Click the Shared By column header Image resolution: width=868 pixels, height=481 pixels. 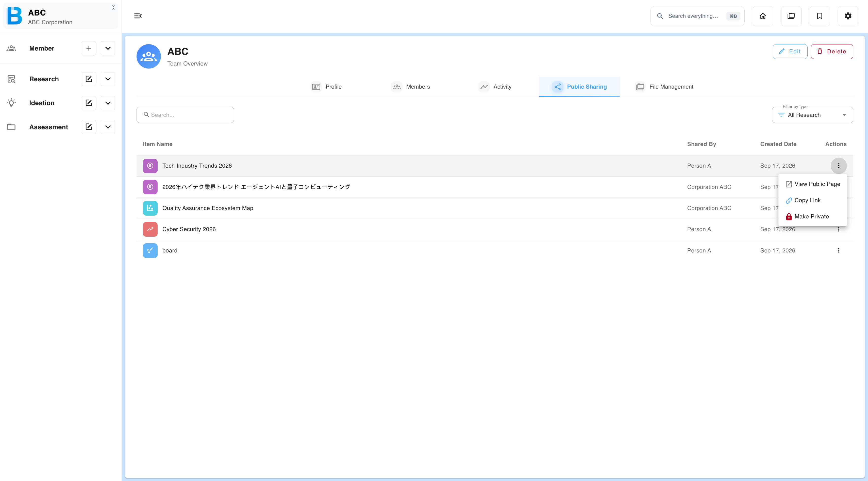pos(702,144)
